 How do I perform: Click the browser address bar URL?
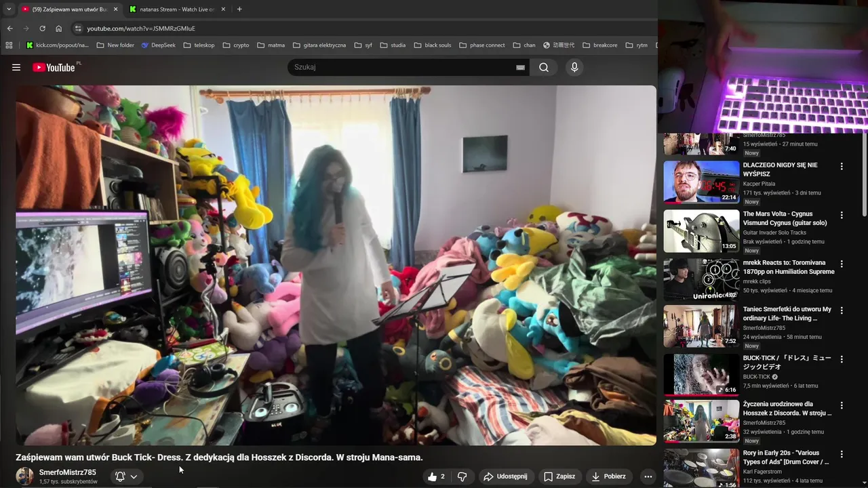[x=141, y=28]
